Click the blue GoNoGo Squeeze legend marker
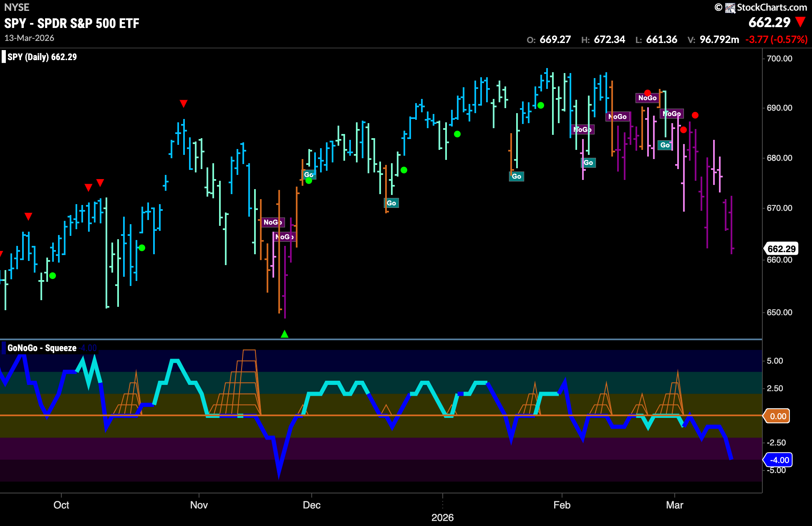Screen dimensions: 812x526 [x=4, y=348]
